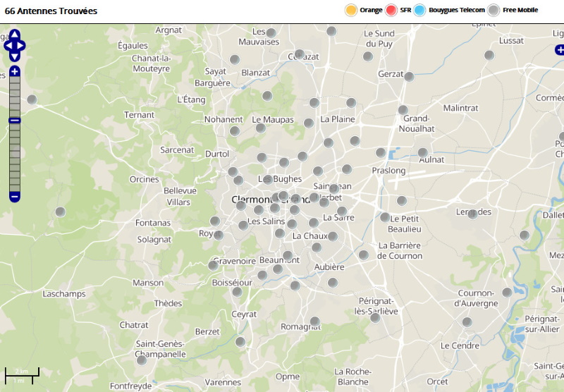This screenshot has width=564, height=392.
Task: Pan the map left with the arrow control
Action: pyautogui.click(x=7, y=46)
